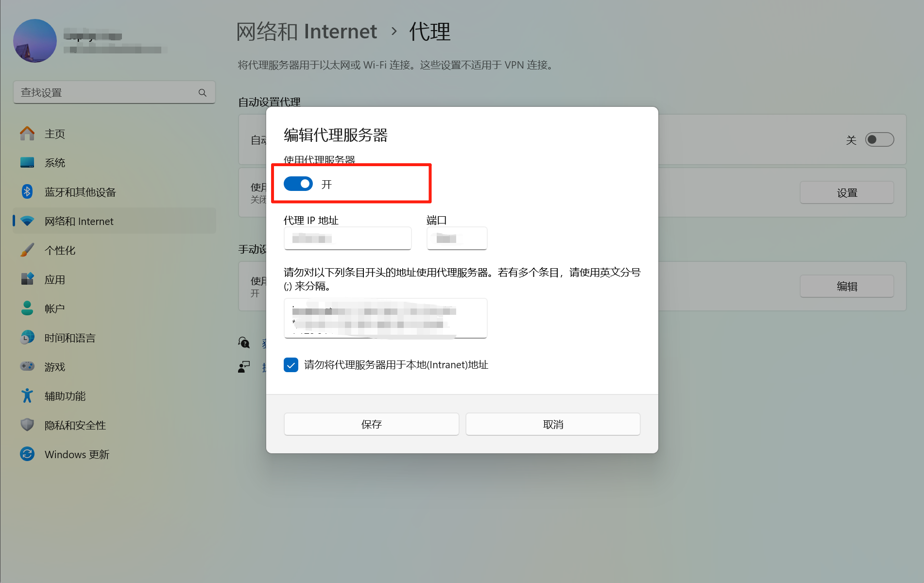Viewport: 924px width, 583px height.
Task: Open 辅助功能 settings
Action: tap(115, 396)
